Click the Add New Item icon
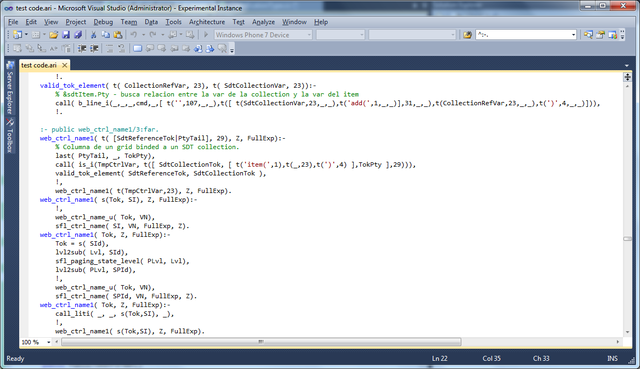The image size is (640, 369). click(36, 35)
